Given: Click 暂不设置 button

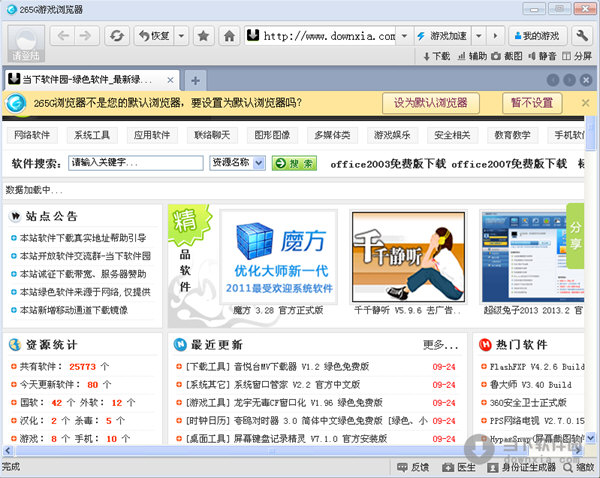Looking at the screenshot, I should pyautogui.click(x=532, y=103).
